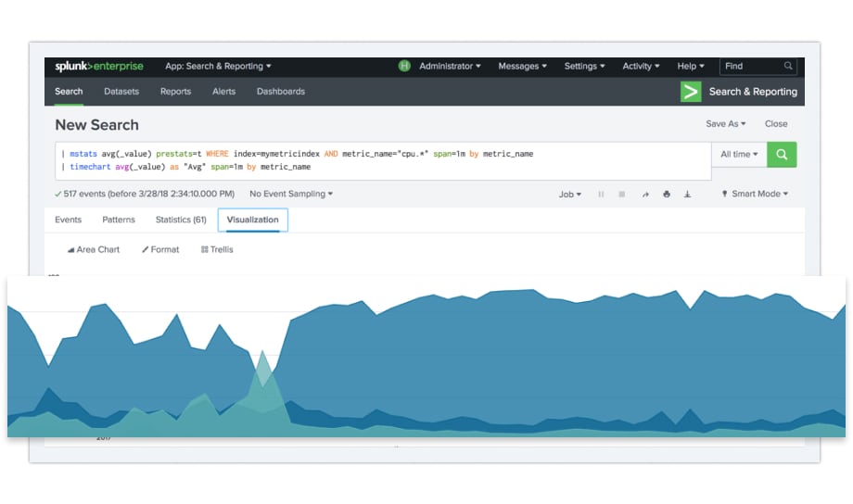Click the green Search & Reporting app icon
853x504 pixels.
pyautogui.click(x=690, y=92)
